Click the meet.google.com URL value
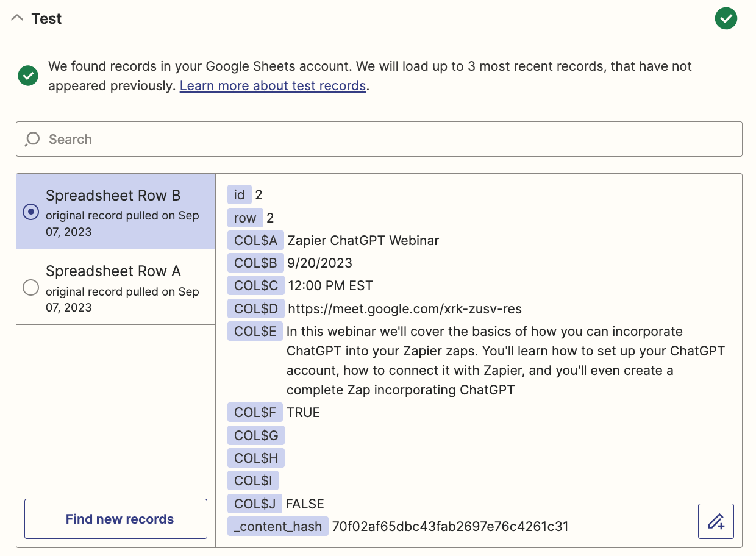Screen dimensions: 756x556 [x=405, y=308]
